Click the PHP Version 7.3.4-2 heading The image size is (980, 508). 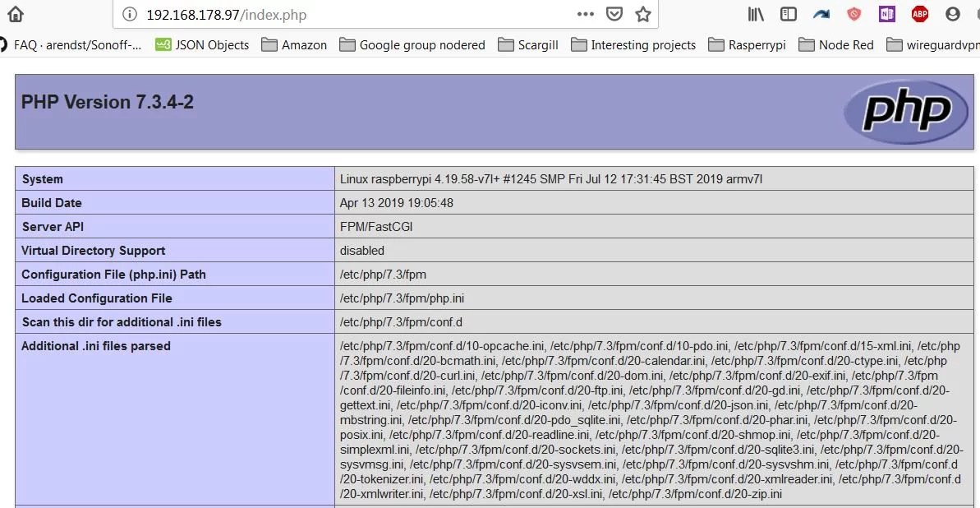(x=108, y=102)
